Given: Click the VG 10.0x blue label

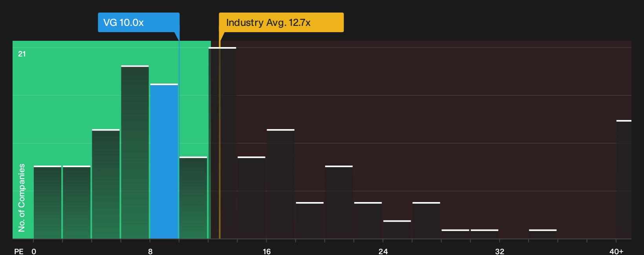Looking at the screenshot, I should tap(139, 22).
